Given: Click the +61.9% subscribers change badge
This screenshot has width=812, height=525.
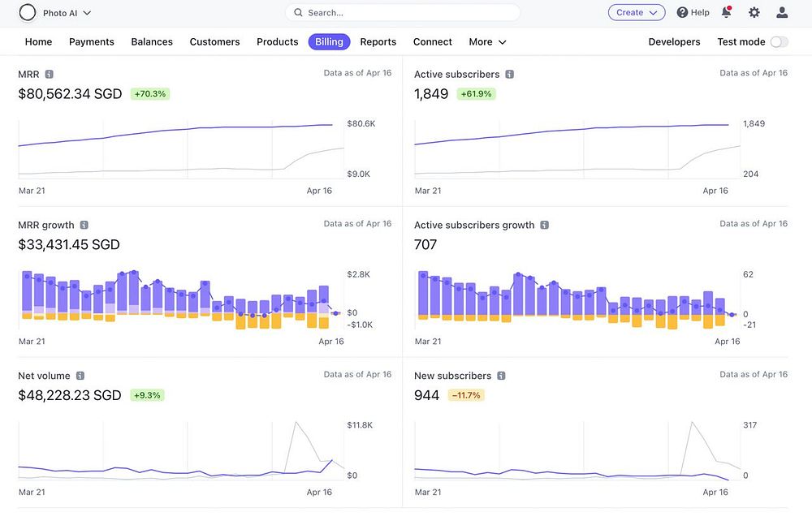Looking at the screenshot, I should (x=476, y=93).
